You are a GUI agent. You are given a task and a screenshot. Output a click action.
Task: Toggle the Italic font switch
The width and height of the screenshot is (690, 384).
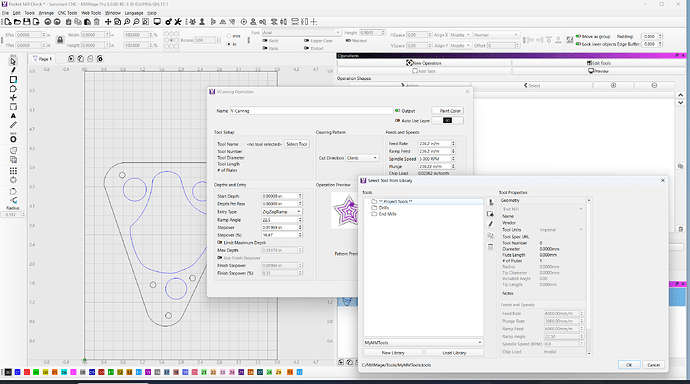click(x=265, y=48)
